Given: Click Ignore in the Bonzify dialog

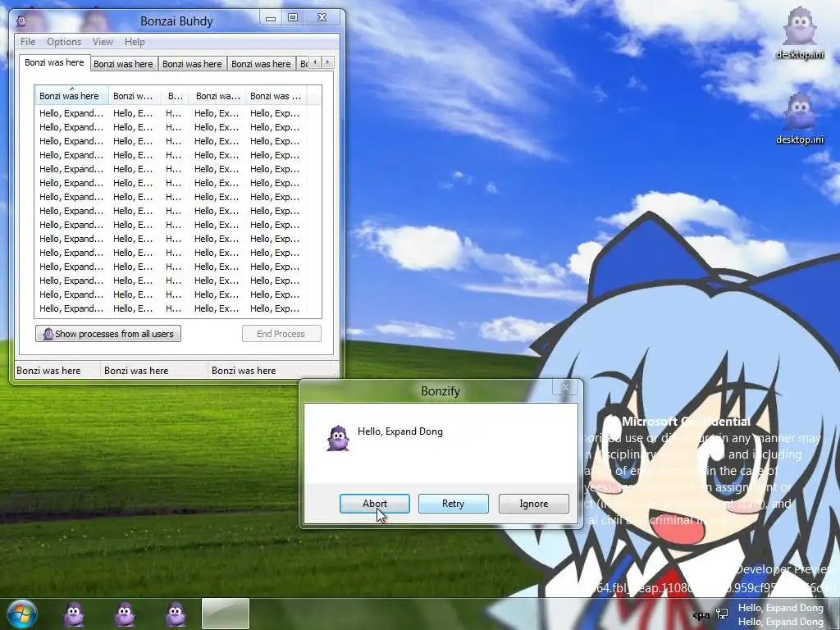Looking at the screenshot, I should [533, 504].
